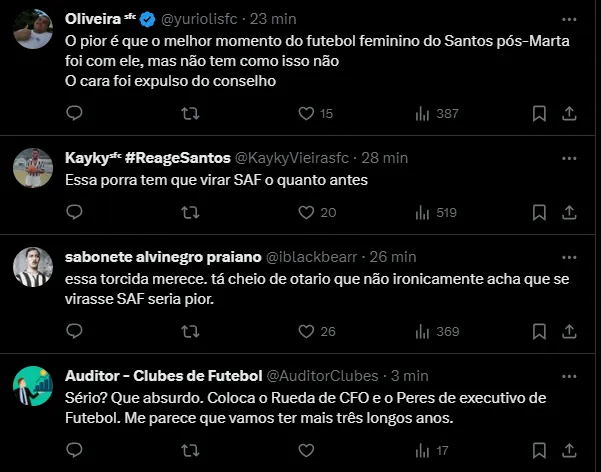
Task: View analytics for Kayky's tweet, 519 views
Action: [x=422, y=212]
